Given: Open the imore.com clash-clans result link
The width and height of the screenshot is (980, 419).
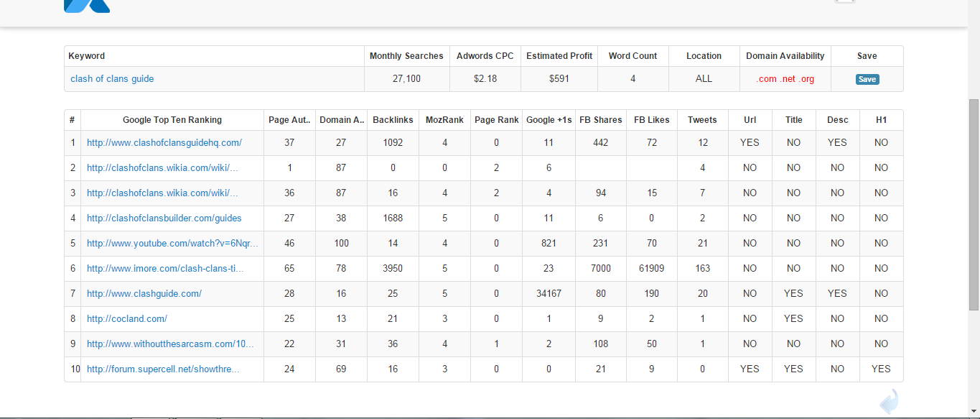Looking at the screenshot, I should pyautogui.click(x=165, y=268).
